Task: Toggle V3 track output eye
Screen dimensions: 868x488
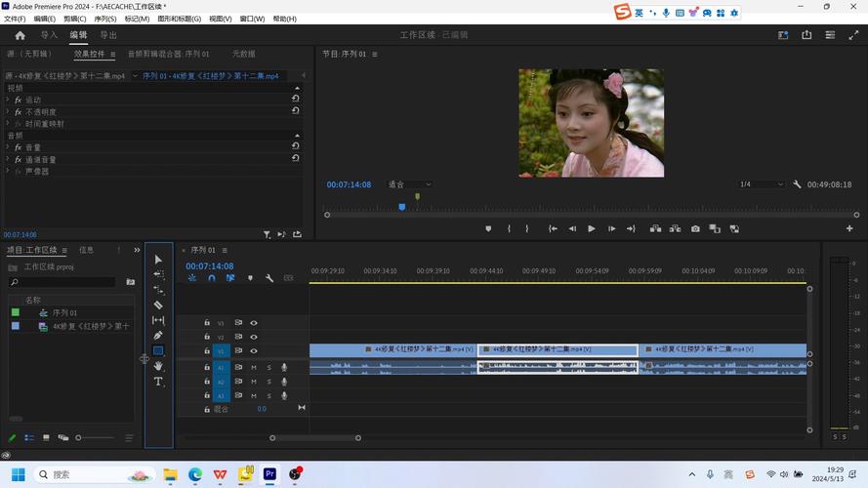Action: (254, 322)
